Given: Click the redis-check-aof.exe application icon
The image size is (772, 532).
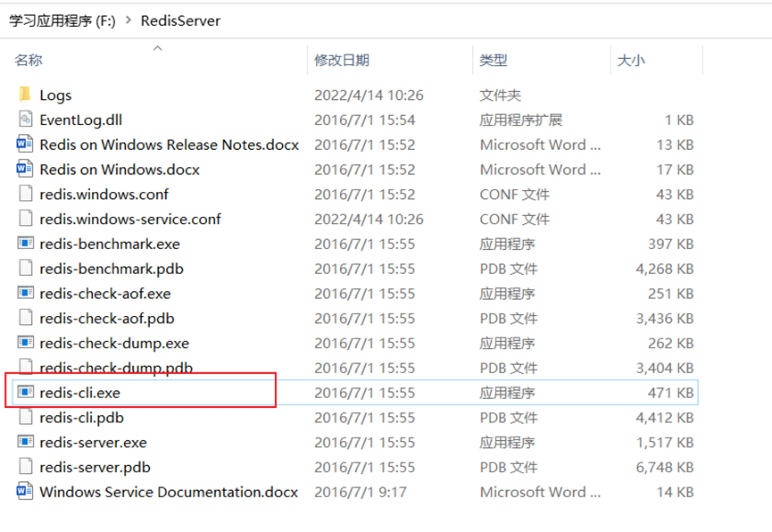Looking at the screenshot, I should pos(25,293).
